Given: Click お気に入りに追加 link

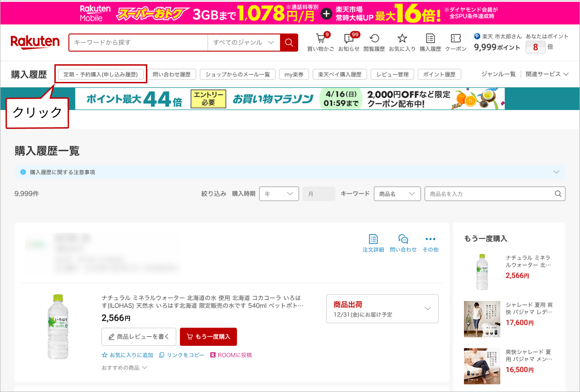Looking at the screenshot, I should (x=128, y=355).
